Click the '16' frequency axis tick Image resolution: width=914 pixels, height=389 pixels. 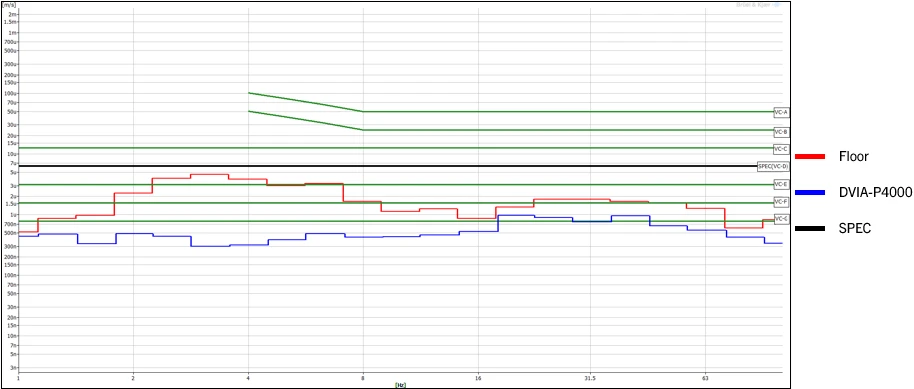click(x=478, y=378)
